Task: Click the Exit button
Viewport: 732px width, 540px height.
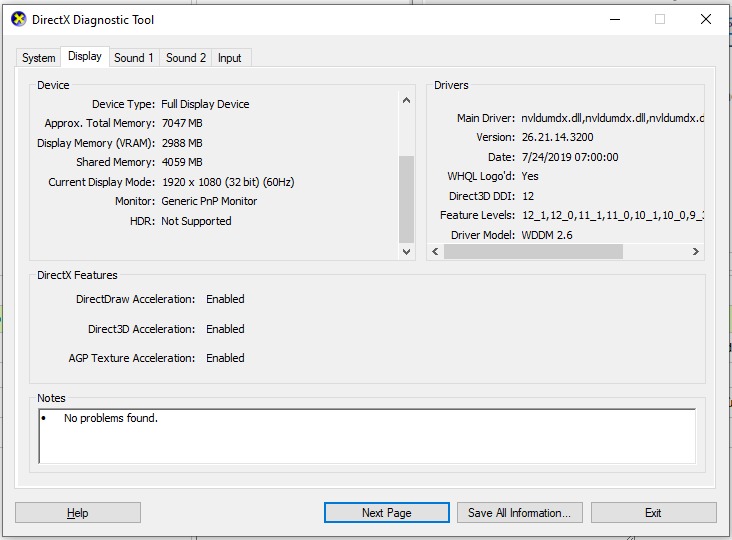Action: pos(653,512)
